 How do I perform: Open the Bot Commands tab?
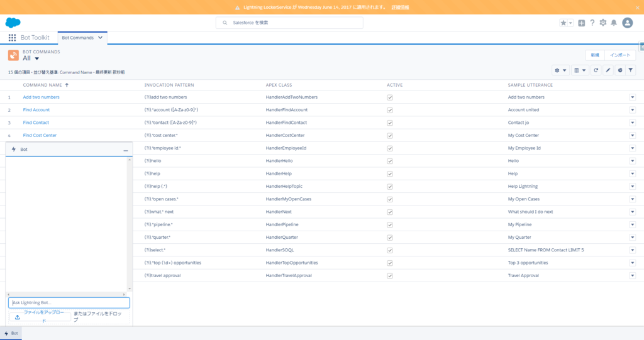(x=77, y=38)
